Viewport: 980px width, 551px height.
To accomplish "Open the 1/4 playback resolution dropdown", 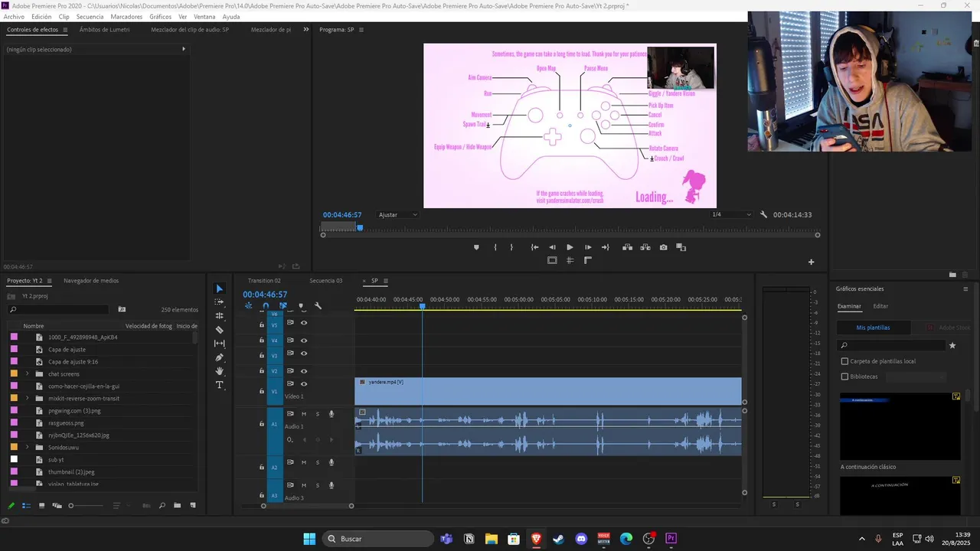I will pos(732,215).
